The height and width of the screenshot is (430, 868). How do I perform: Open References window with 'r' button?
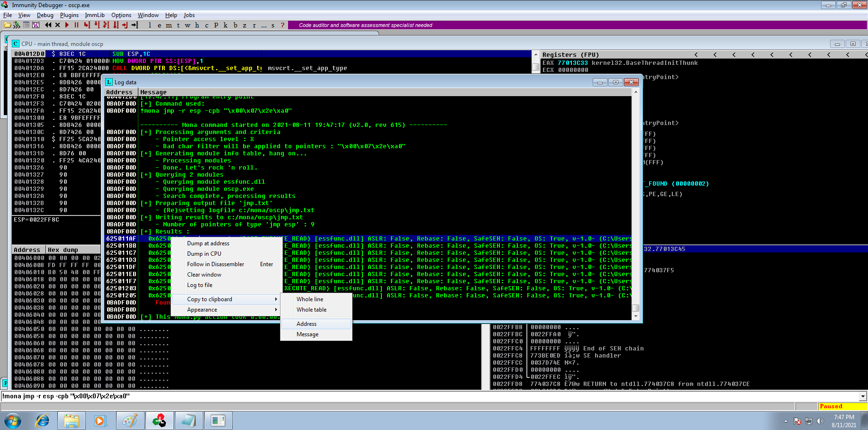(x=254, y=25)
